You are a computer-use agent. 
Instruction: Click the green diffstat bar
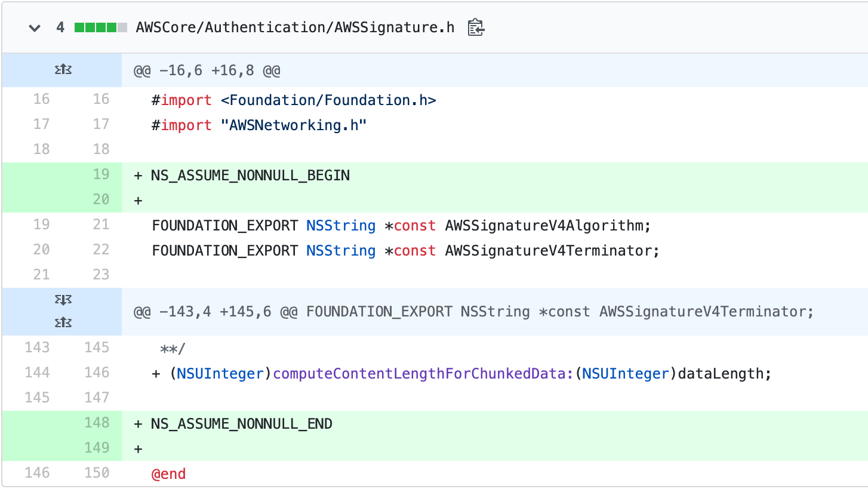(101, 27)
